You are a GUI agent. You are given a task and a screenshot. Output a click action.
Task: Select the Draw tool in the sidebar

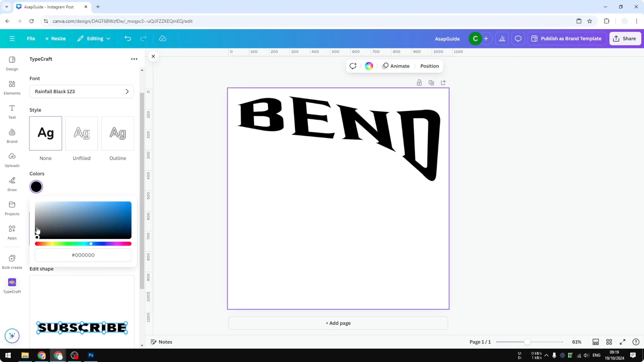pos(12,184)
